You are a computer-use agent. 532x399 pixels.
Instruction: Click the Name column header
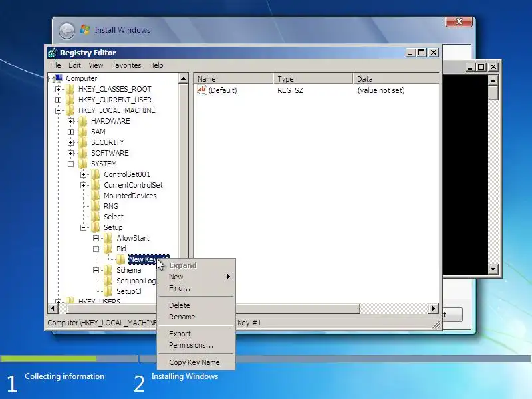coord(234,79)
